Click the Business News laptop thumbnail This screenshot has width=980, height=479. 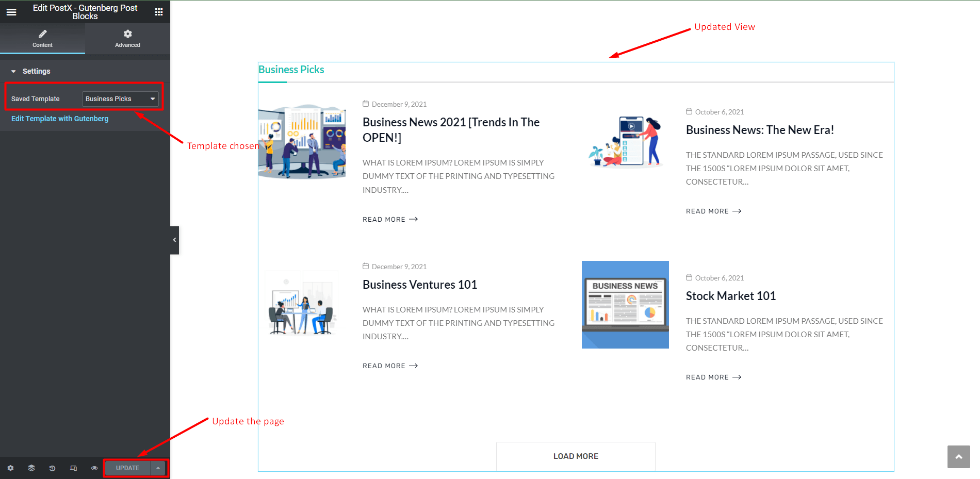point(625,305)
